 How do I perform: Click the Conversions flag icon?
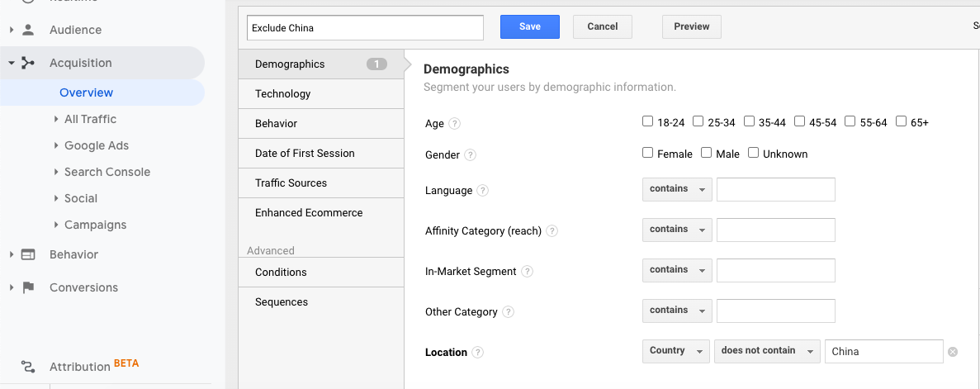[28, 287]
